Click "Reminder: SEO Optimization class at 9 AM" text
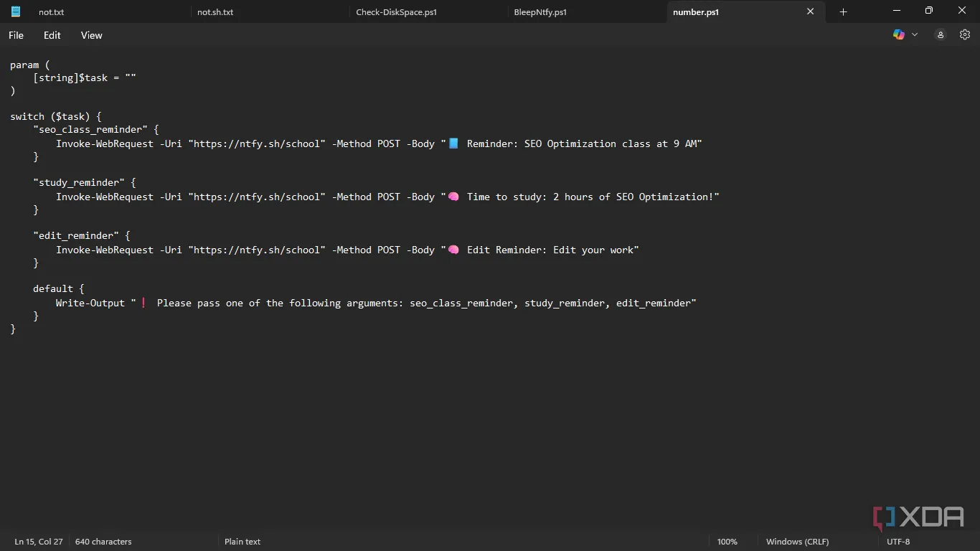 (582, 143)
